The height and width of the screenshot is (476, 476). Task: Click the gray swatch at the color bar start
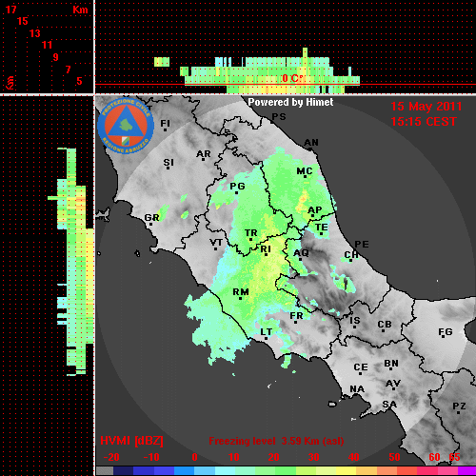[x=105, y=471]
